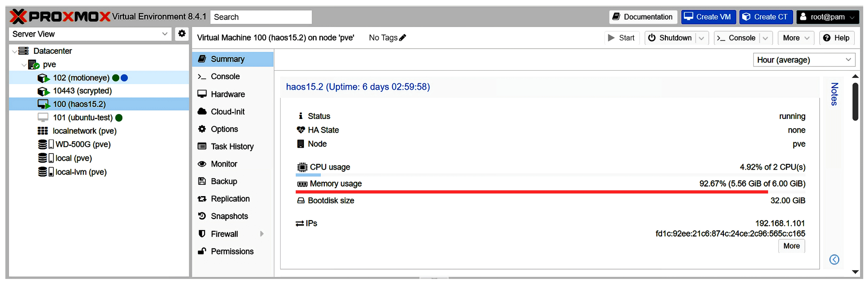Click the Memory usage icon
Screen dimensions: 868x284
coord(302,184)
